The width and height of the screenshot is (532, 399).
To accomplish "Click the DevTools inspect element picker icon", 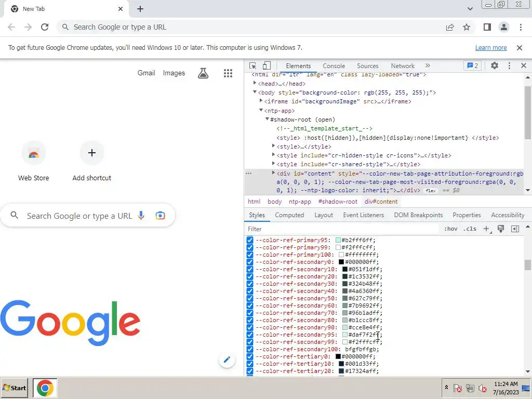I will (252, 65).
